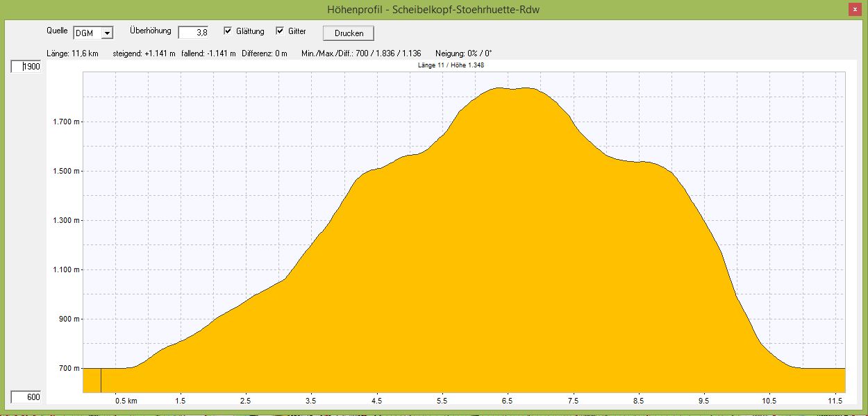Image resolution: width=868 pixels, height=416 pixels.
Task: Click the upper elevation limit field 1900
Action: (x=26, y=67)
